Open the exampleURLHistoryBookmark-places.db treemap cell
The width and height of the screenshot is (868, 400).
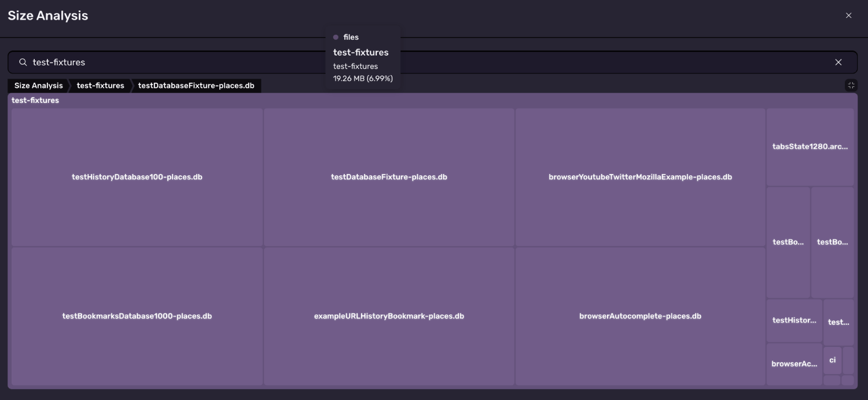389,316
